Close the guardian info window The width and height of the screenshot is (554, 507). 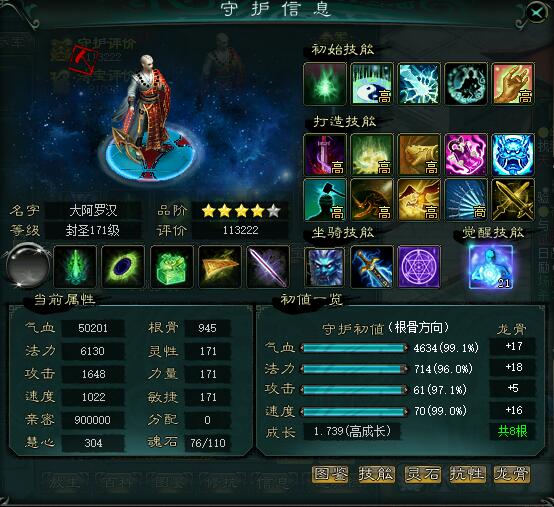tap(537, 13)
